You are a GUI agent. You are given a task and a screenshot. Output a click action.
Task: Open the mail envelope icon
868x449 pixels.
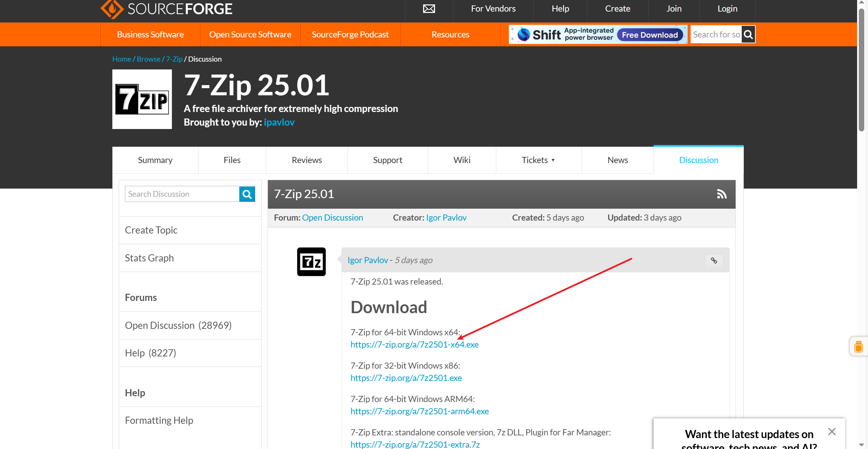click(429, 9)
